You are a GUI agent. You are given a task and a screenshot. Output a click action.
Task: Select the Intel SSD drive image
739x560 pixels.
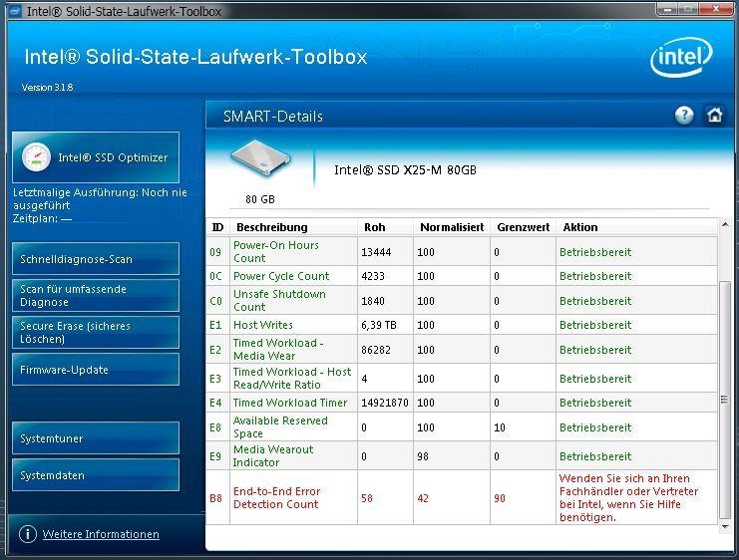click(260, 157)
